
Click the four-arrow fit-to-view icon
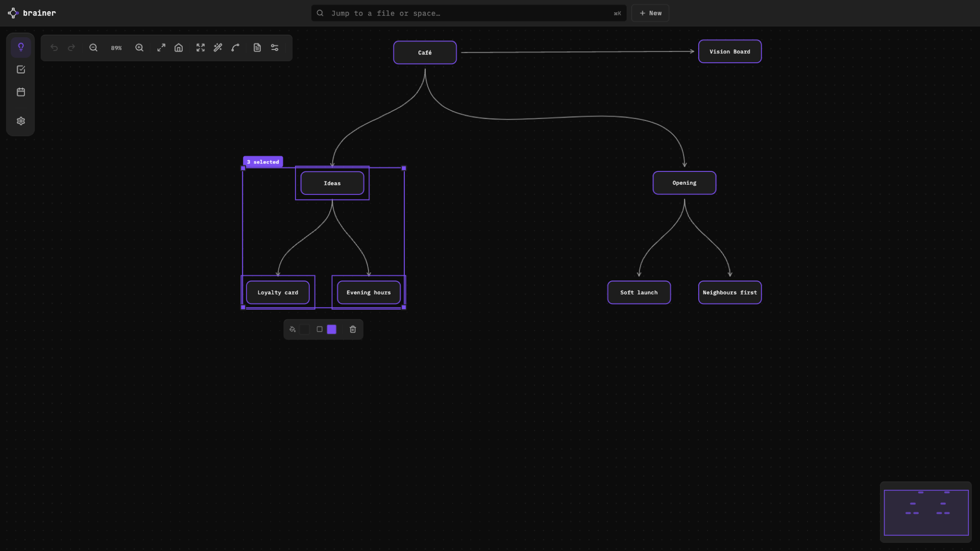(x=200, y=48)
